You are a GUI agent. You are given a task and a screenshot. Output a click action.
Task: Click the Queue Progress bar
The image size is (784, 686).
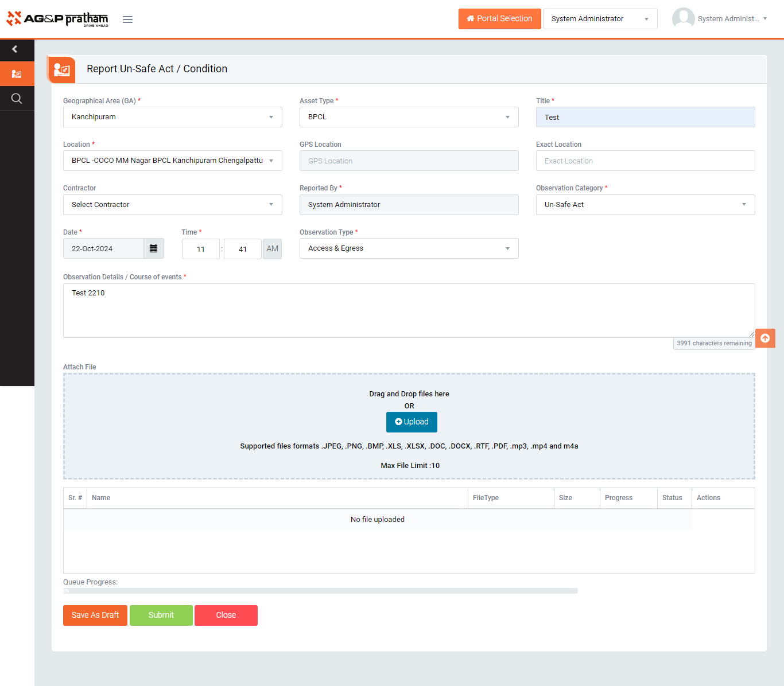pos(320,591)
